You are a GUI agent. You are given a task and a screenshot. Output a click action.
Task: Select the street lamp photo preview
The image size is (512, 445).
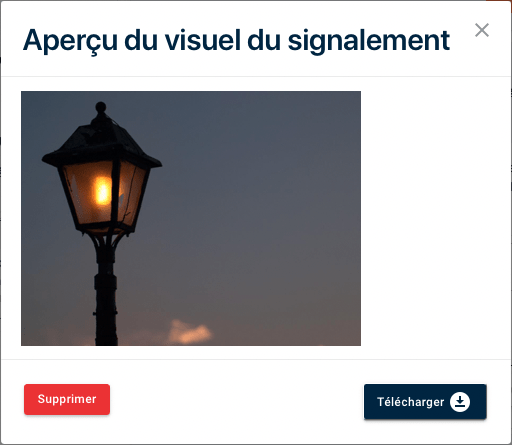coord(191,218)
